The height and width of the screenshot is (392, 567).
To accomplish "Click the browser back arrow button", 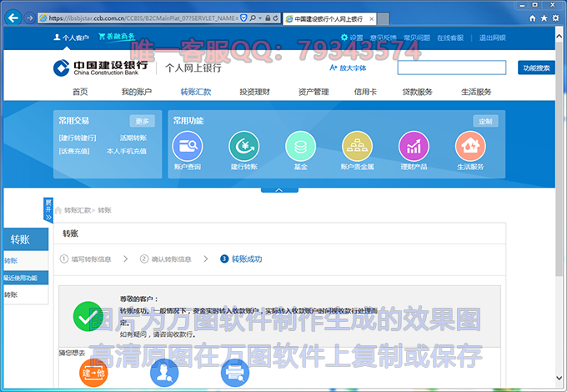I will click(13, 18).
